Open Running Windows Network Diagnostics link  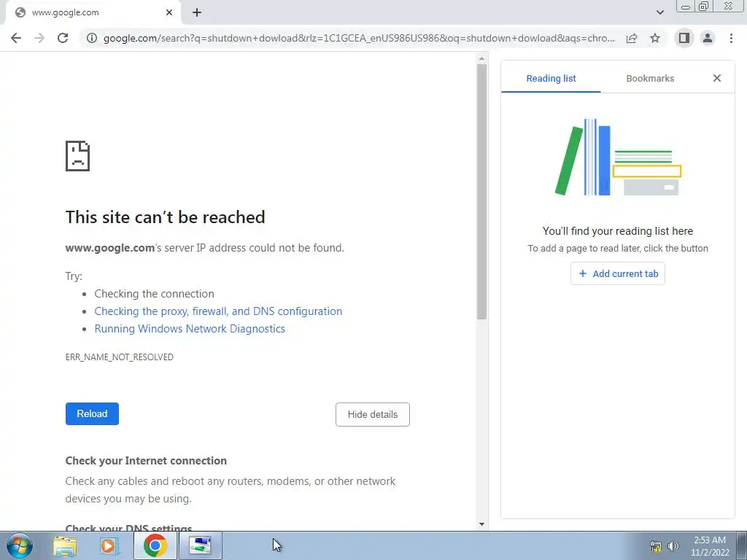click(x=190, y=329)
